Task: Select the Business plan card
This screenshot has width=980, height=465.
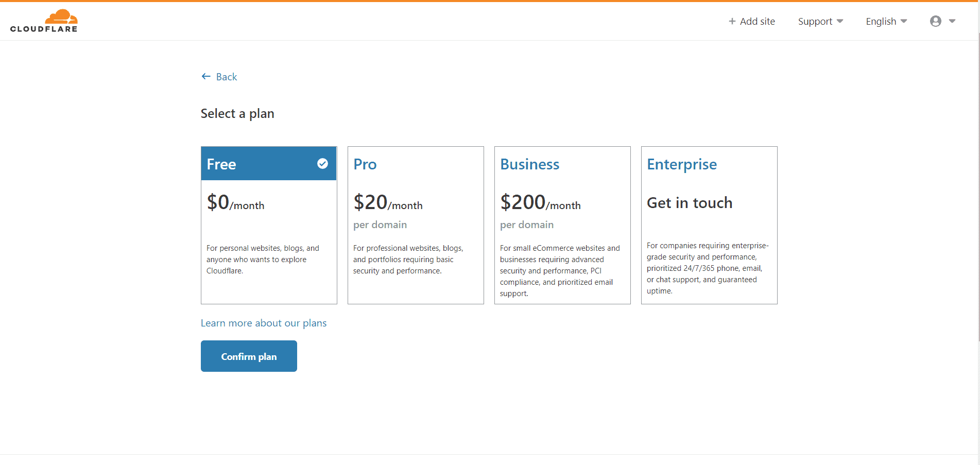Action: point(562,225)
